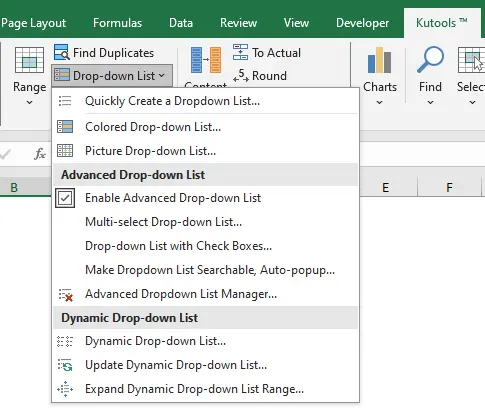Click the To Actual icon
Screen dimensions: 485x408
coord(240,52)
